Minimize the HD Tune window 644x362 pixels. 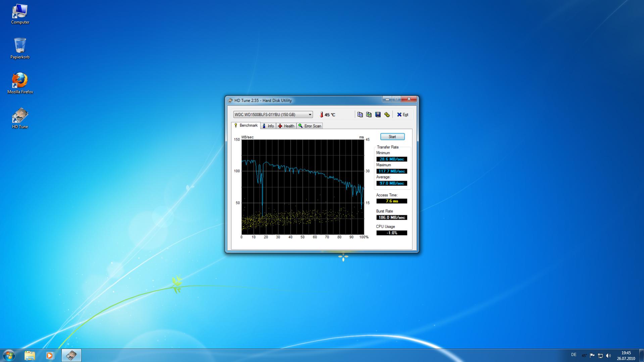[x=387, y=99]
